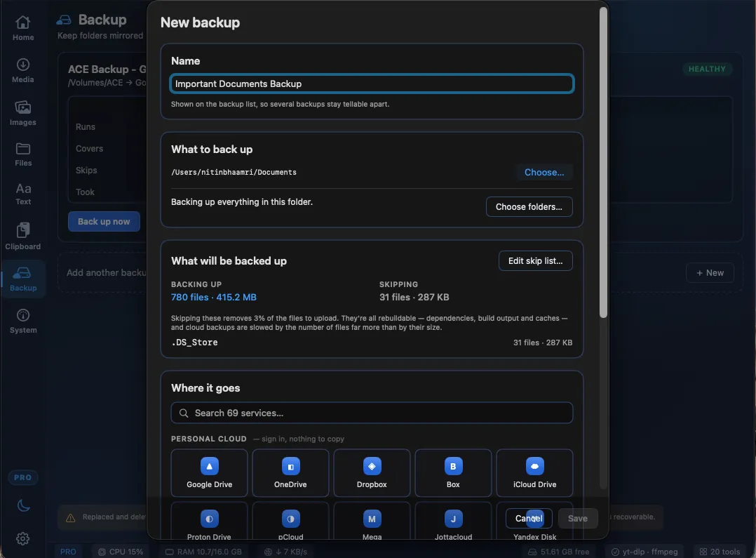The width and height of the screenshot is (756, 558).
Task: Click dialog vertical scrollbar
Action: pyautogui.click(x=603, y=162)
